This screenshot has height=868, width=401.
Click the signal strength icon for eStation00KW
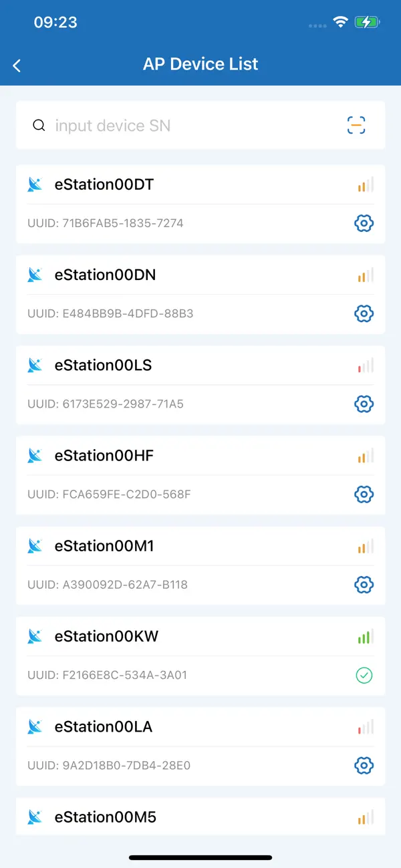364,637
